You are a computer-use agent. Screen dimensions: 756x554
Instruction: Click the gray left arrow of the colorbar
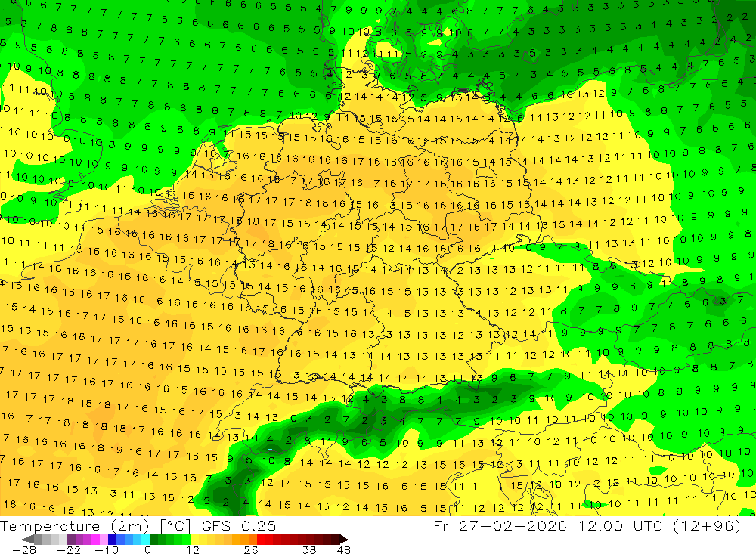point(27,539)
